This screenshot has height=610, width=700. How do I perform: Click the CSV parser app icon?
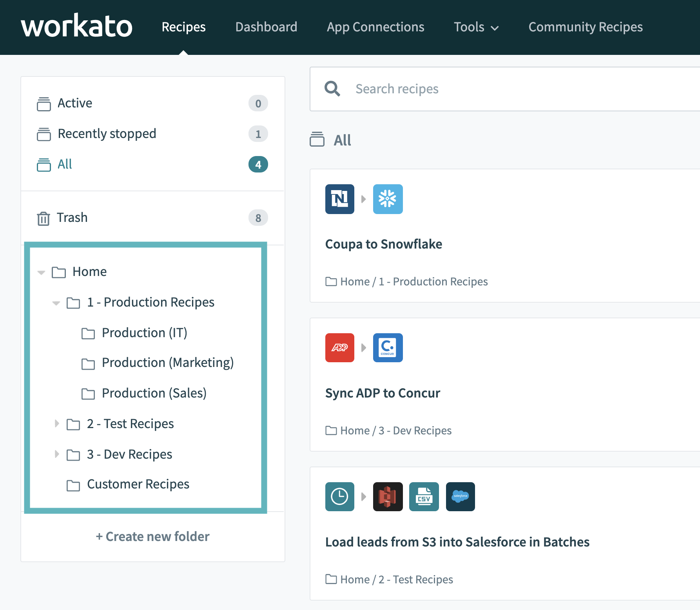pyautogui.click(x=424, y=497)
